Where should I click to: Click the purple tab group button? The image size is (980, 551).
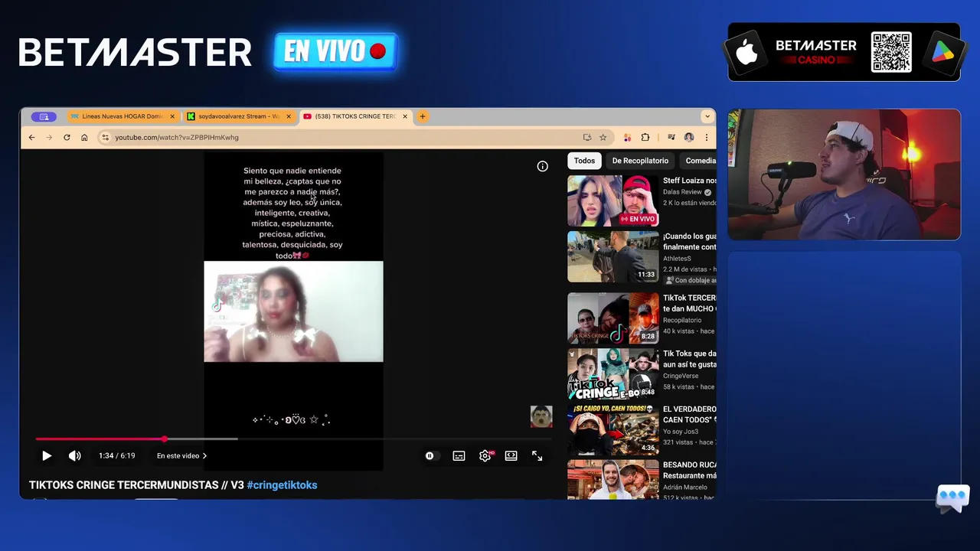coord(44,116)
